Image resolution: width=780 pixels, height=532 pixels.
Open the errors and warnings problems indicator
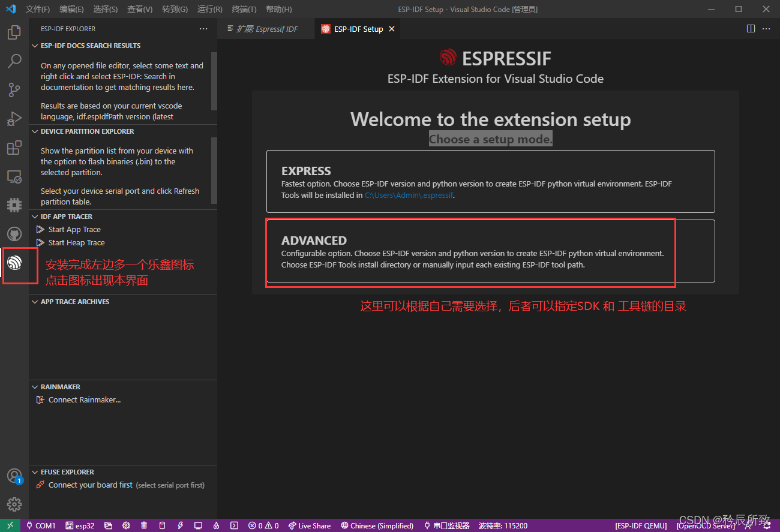(263, 525)
